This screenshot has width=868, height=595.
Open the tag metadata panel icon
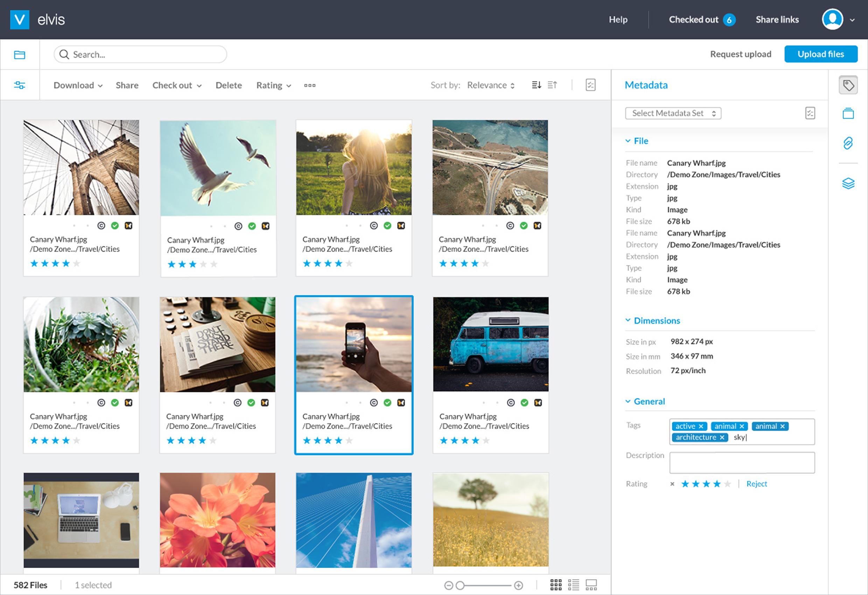848,85
